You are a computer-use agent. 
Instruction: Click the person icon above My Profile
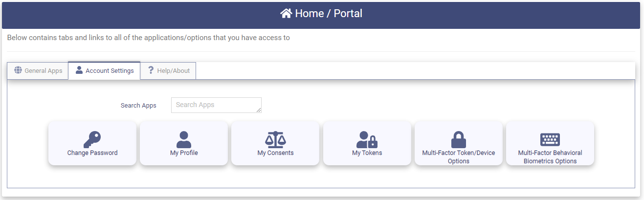(x=184, y=139)
